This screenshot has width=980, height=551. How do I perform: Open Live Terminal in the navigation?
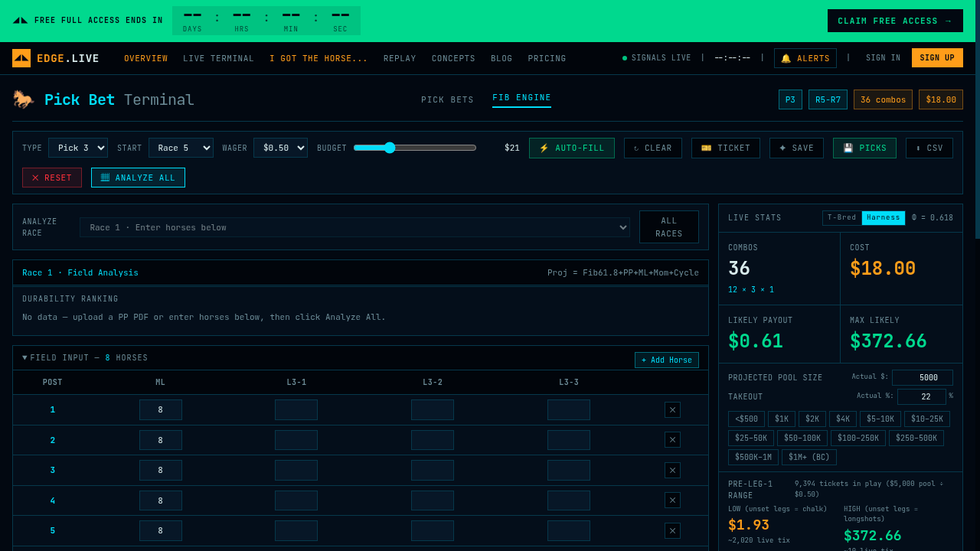pyautogui.click(x=218, y=59)
